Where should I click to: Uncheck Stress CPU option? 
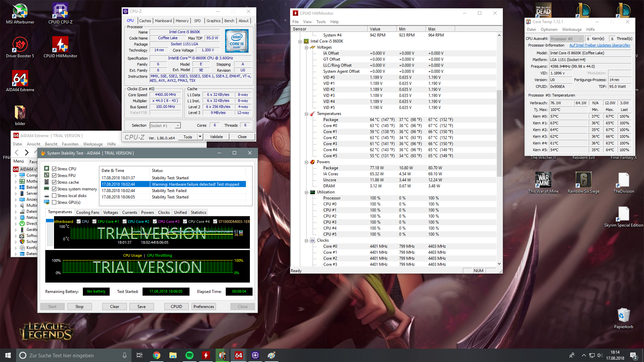click(54, 169)
